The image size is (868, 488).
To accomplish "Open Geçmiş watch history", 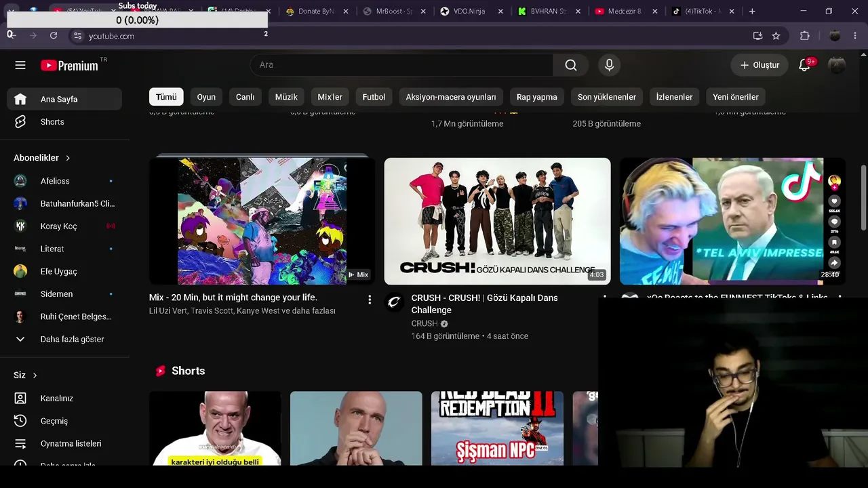I will (64, 421).
